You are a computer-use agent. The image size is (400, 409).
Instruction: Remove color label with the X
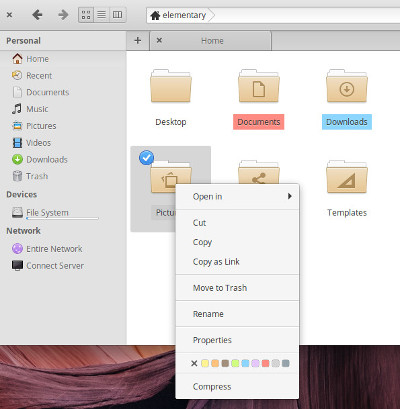point(194,363)
